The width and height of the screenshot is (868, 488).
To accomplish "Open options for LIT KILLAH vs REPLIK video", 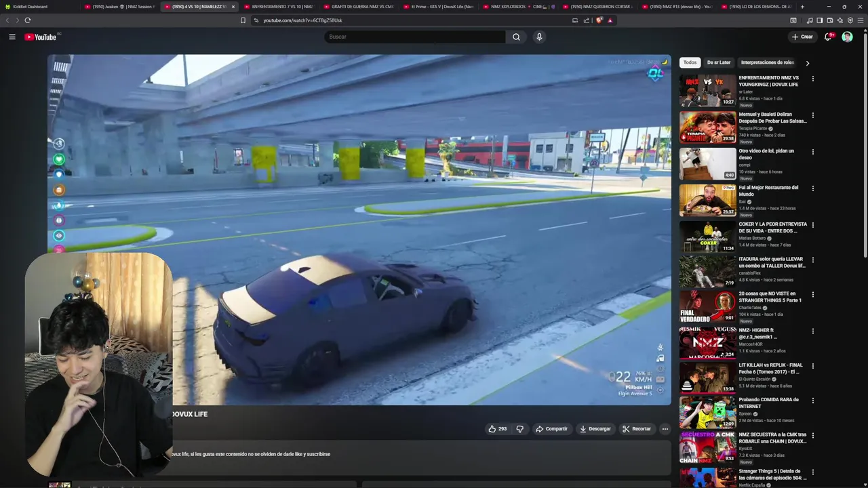I will [x=812, y=366].
